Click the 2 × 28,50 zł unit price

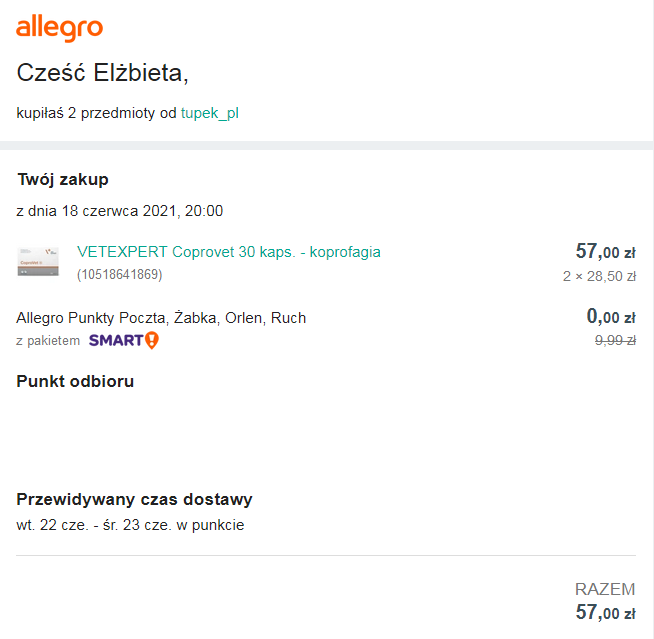click(599, 276)
